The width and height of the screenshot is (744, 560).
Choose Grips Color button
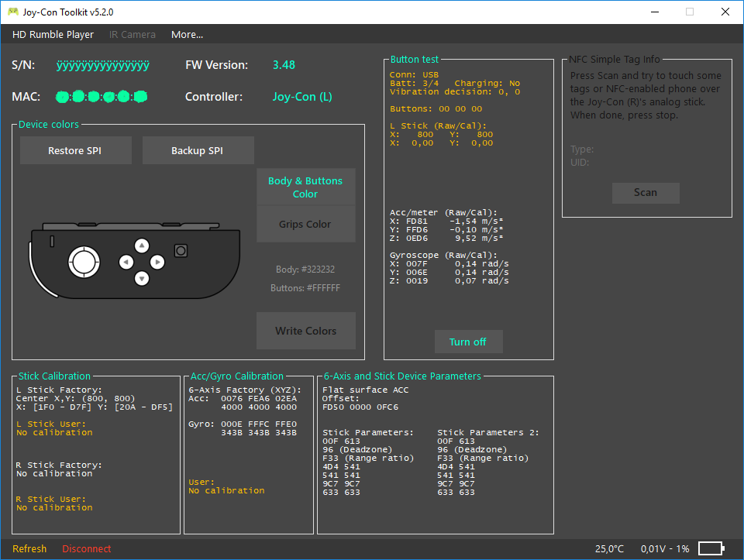[305, 224]
